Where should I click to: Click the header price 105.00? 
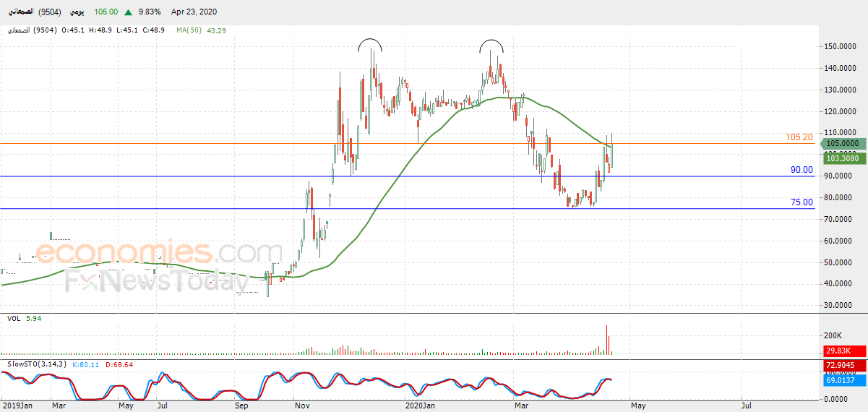tap(106, 12)
